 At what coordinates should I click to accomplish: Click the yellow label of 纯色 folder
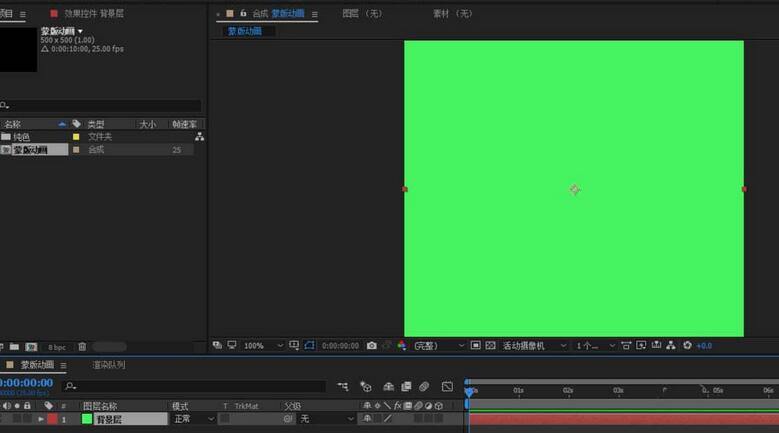[76, 137]
